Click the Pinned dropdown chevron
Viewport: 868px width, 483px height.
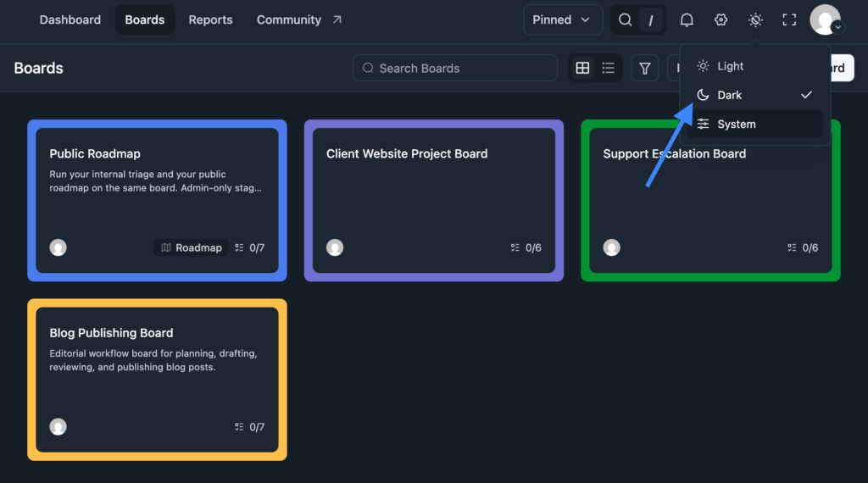585,20
